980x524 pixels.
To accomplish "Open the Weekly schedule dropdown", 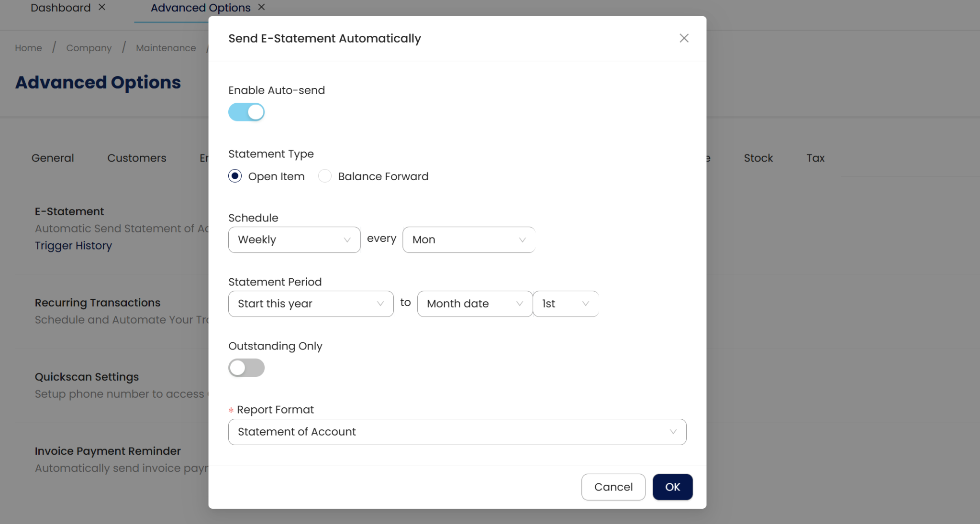I will (294, 240).
